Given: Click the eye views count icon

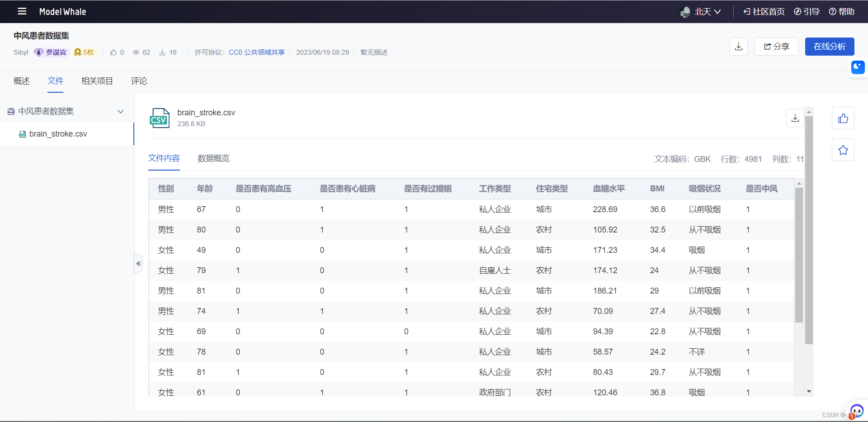Looking at the screenshot, I should click(136, 52).
